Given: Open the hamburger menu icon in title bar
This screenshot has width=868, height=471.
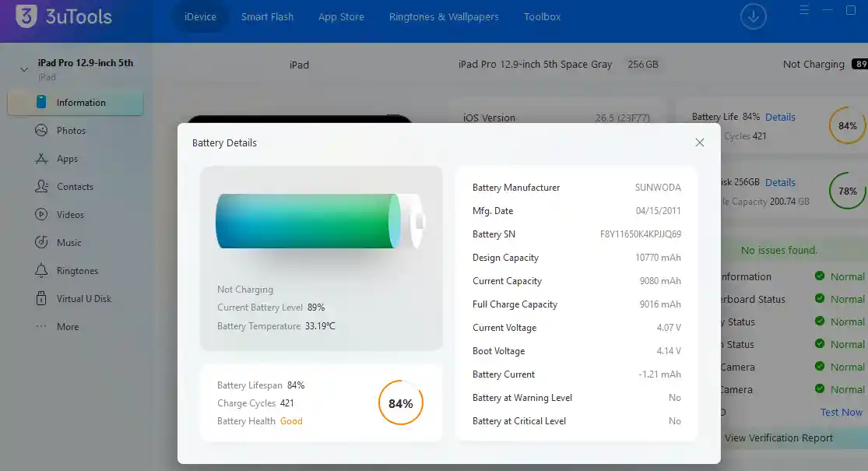Looking at the screenshot, I should tap(804, 10).
